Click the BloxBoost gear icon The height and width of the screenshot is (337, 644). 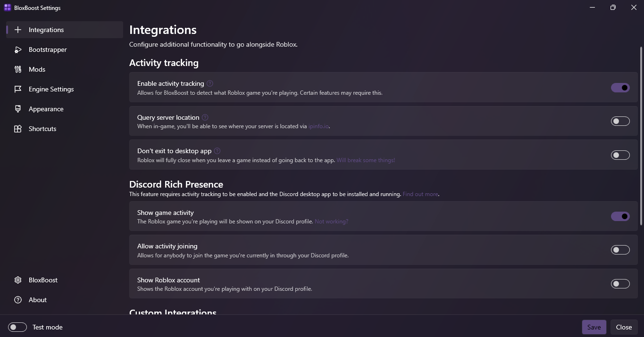[x=18, y=280]
